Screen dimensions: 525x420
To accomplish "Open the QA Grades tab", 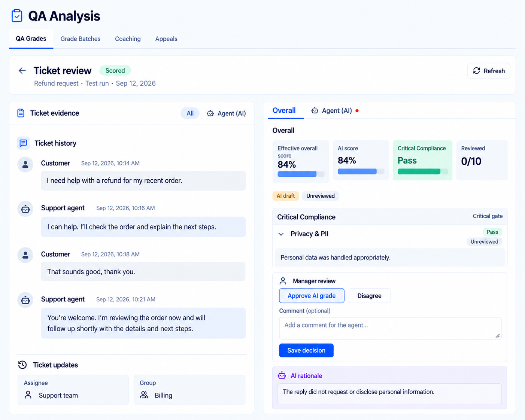I will pos(31,39).
